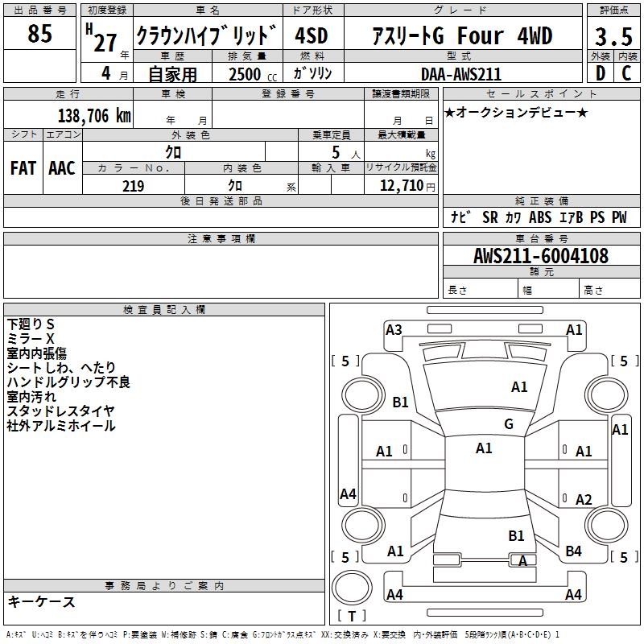Select the model code DAA-AWS211
Screen dimensions: 644x644
pyautogui.click(x=461, y=74)
